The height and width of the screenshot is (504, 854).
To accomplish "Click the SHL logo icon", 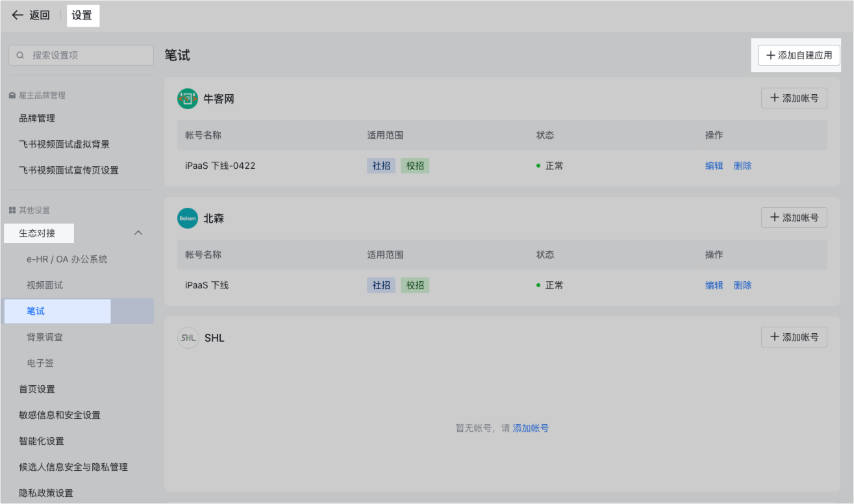I will pyautogui.click(x=188, y=338).
